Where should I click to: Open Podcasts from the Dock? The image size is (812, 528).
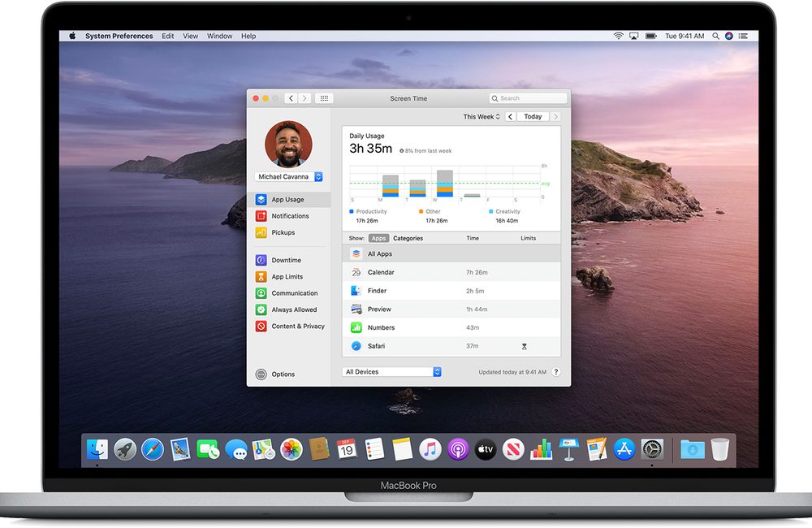(458, 449)
